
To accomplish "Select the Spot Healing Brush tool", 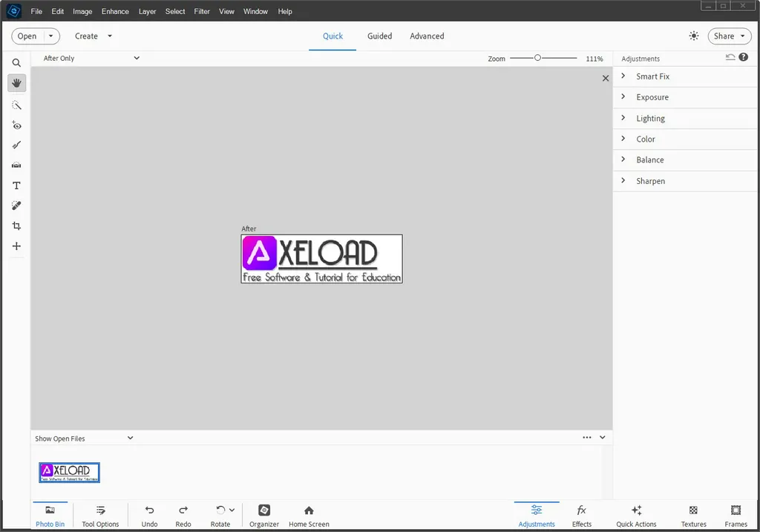I will point(16,206).
